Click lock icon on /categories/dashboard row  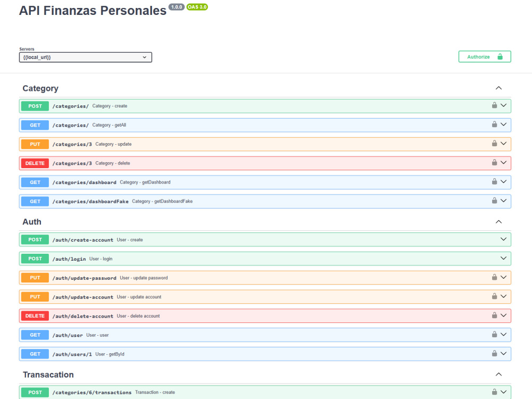tap(494, 181)
